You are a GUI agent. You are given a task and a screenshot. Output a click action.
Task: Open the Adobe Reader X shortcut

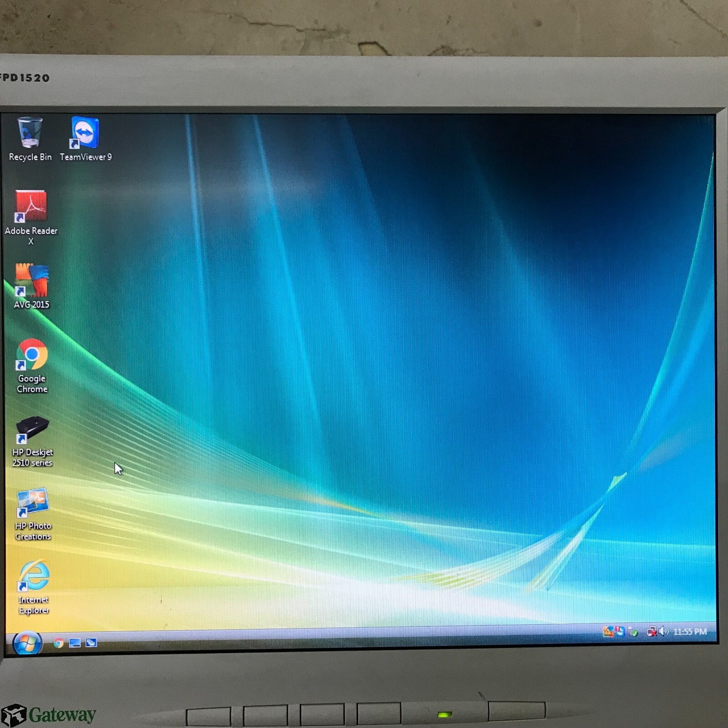31,218
